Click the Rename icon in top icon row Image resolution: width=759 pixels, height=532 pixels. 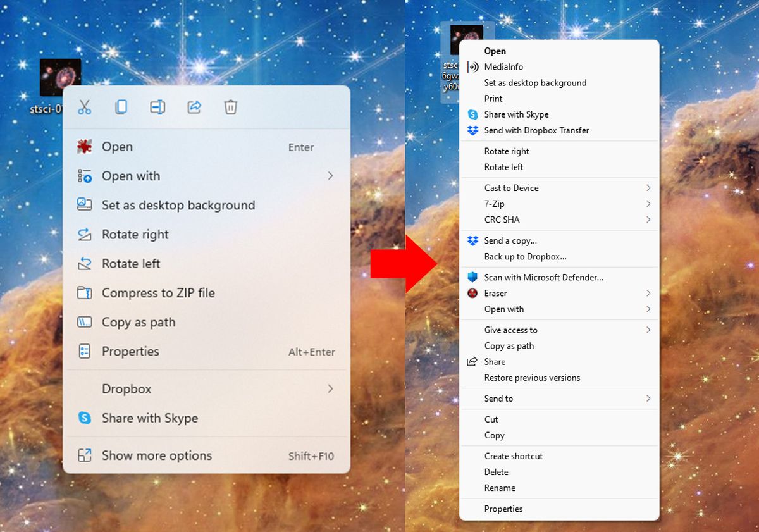click(x=157, y=108)
